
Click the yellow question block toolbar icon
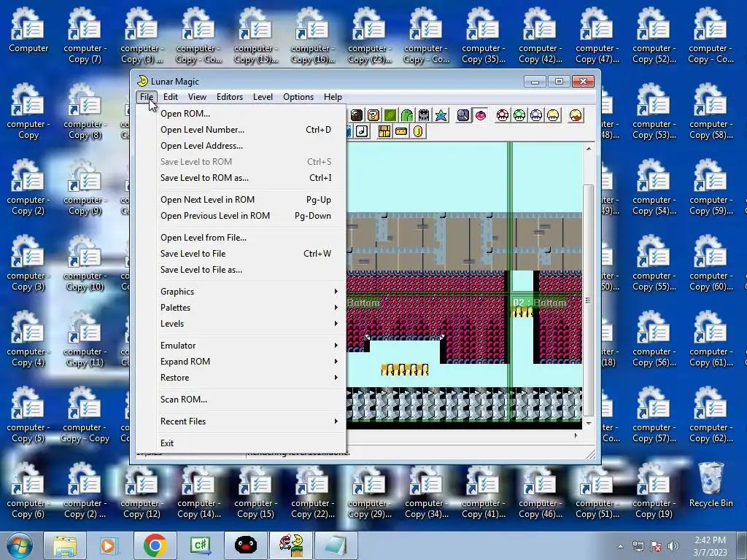[373, 115]
